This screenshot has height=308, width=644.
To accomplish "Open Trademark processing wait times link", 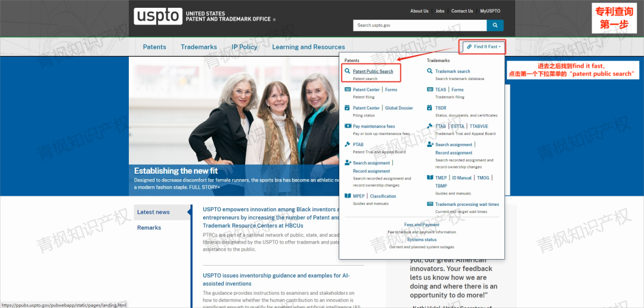I will [x=467, y=204].
